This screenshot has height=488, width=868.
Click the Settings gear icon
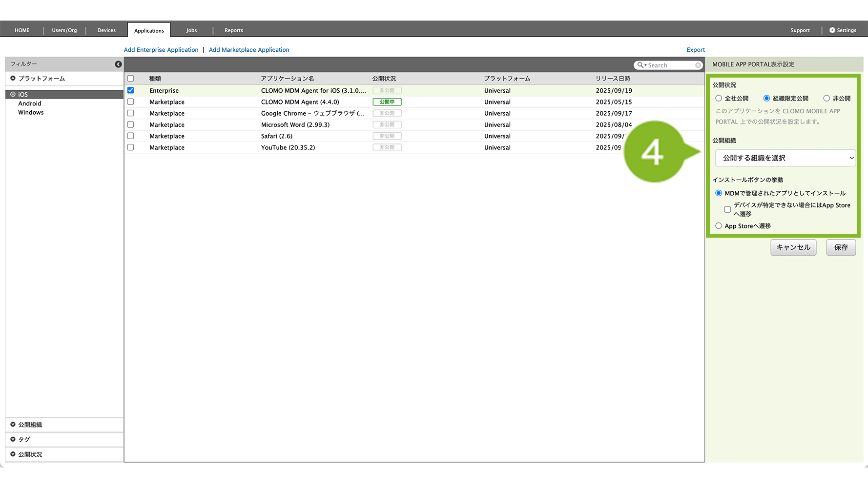832,30
